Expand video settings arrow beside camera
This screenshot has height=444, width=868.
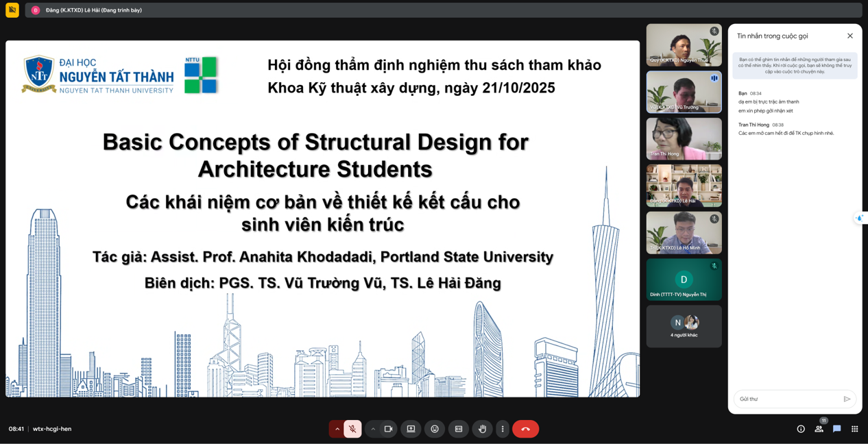[x=373, y=429]
